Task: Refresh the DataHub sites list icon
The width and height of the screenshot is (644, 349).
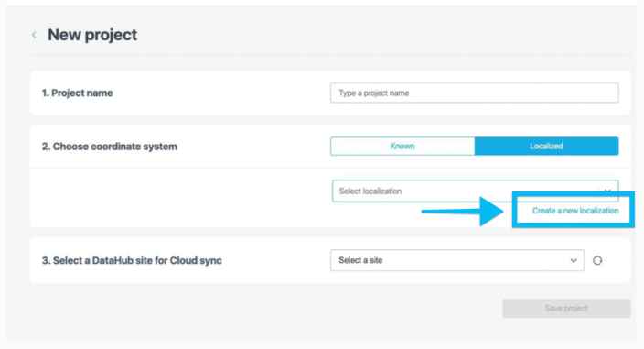Action: point(597,260)
